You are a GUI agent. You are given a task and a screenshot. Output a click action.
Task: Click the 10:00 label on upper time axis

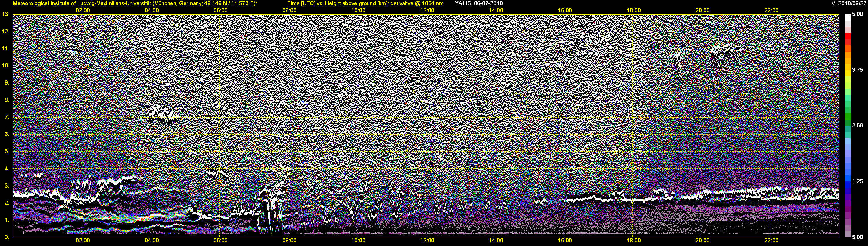point(358,10)
